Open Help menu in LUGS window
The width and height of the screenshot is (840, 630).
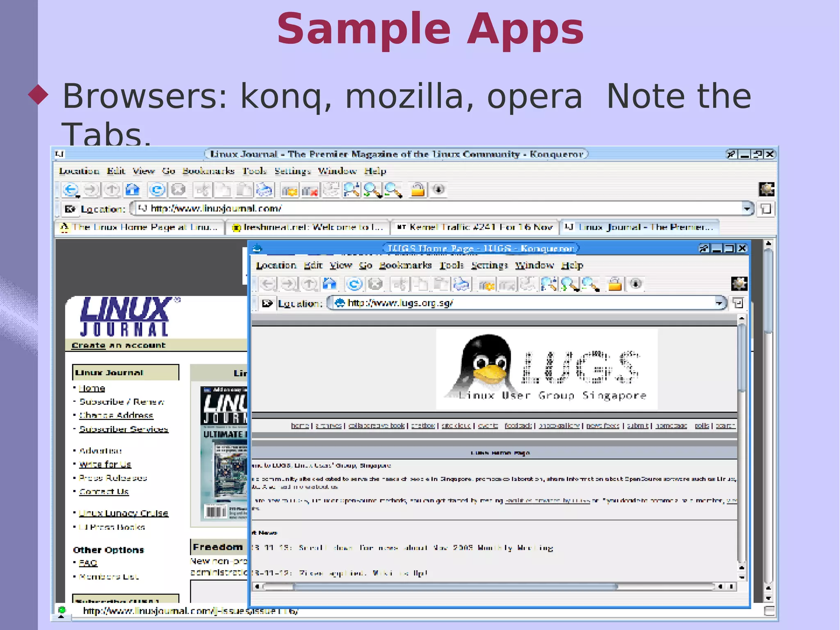[572, 266]
